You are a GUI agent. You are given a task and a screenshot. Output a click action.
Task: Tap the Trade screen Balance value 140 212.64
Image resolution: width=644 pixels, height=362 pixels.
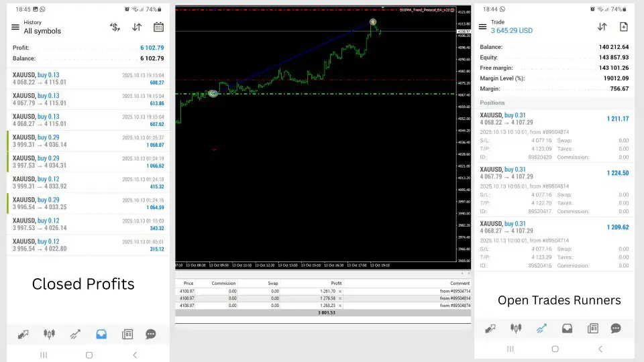click(x=614, y=47)
